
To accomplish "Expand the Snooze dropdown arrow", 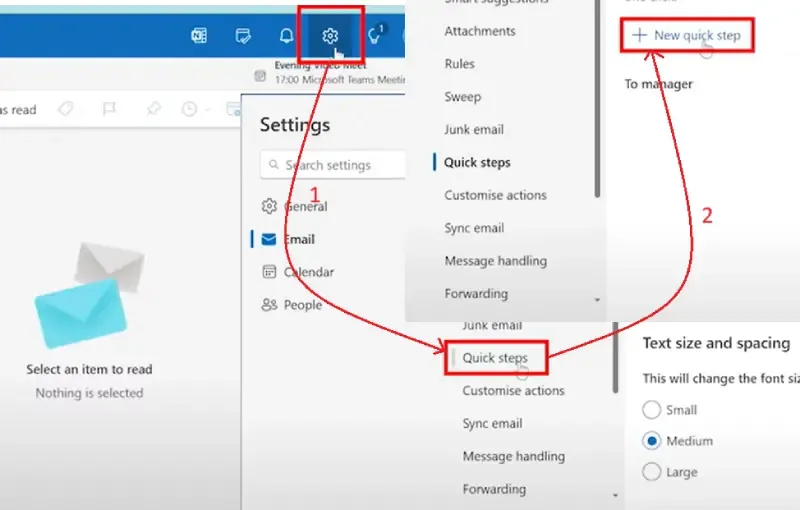I will (x=207, y=110).
